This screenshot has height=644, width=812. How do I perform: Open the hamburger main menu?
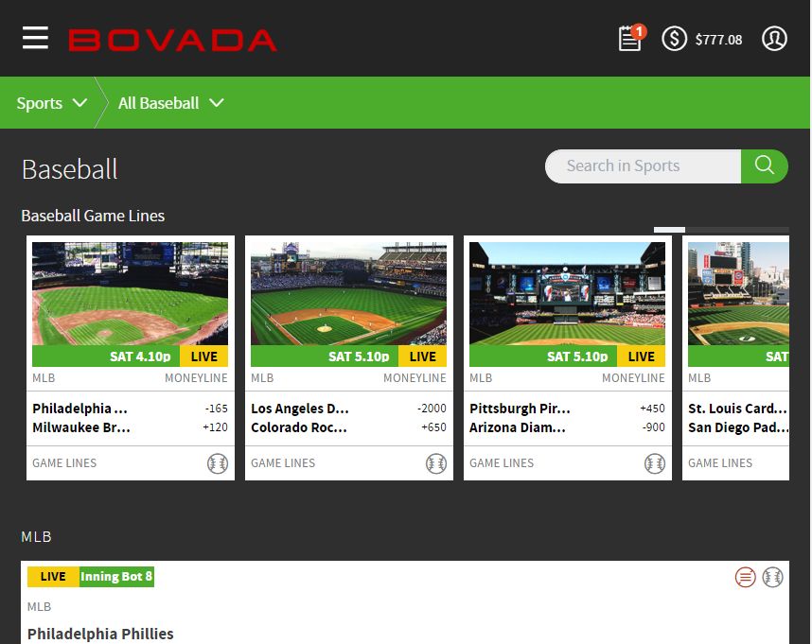(35, 38)
